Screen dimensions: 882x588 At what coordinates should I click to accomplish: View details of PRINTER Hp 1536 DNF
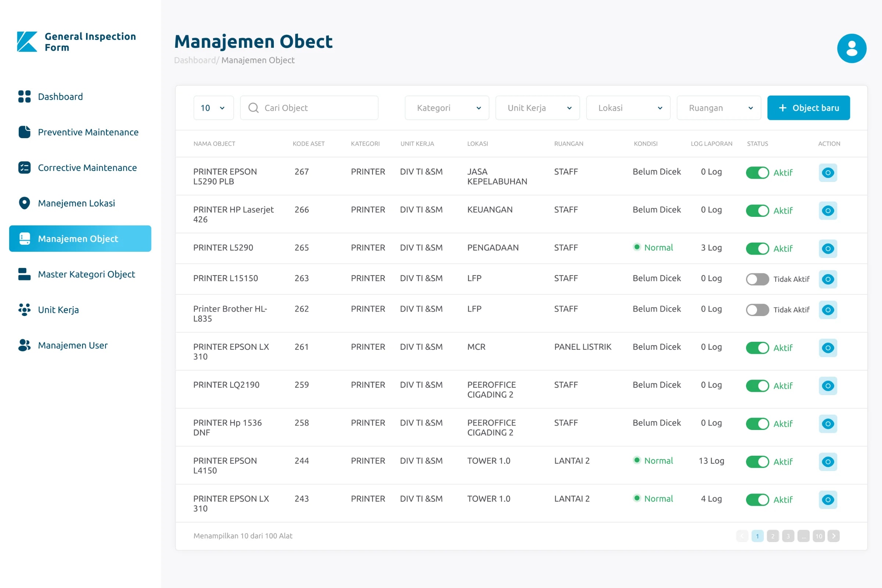pyautogui.click(x=828, y=424)
